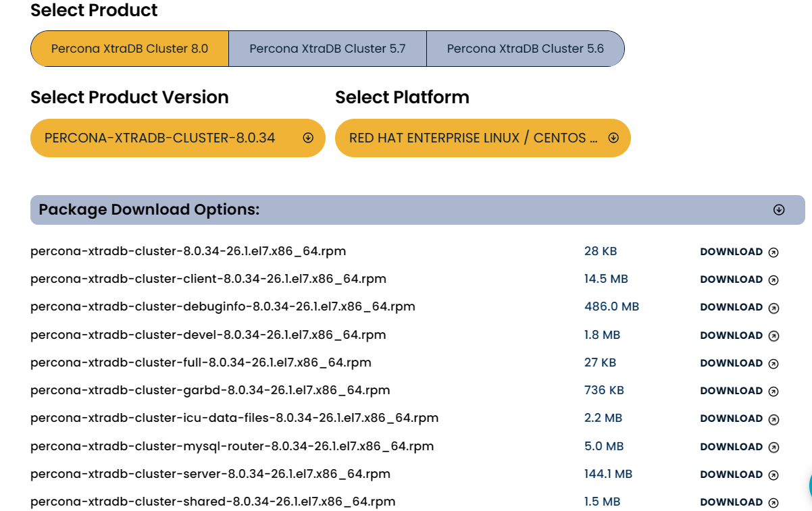Click percona-xtradb-cluster-icu-data-files filename text
The height and width of the screenshot is (511, 812).
234,418
